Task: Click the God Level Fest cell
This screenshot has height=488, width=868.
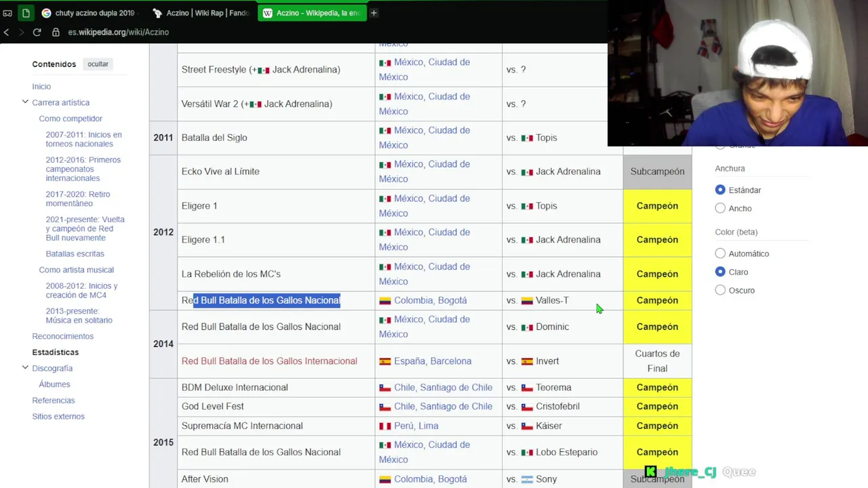Action: (276, 407)
